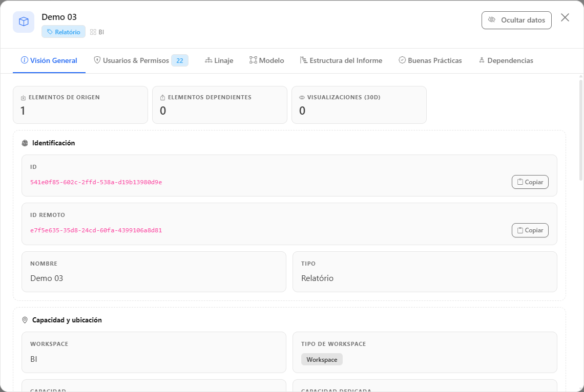Click the Relatório tag badge
584x392 pixels.
pyautogui.click(x=64, y=32)
